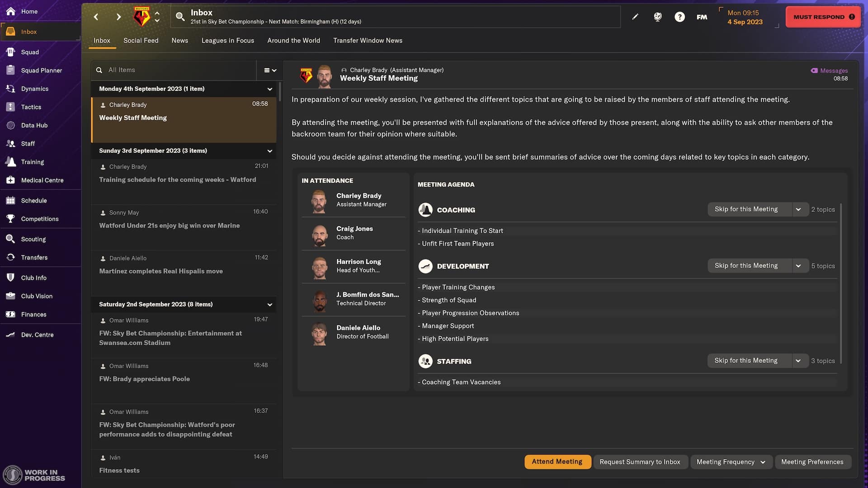868x488 pixels.
Task: Open the Finances screen
Action: coord(34,314)
